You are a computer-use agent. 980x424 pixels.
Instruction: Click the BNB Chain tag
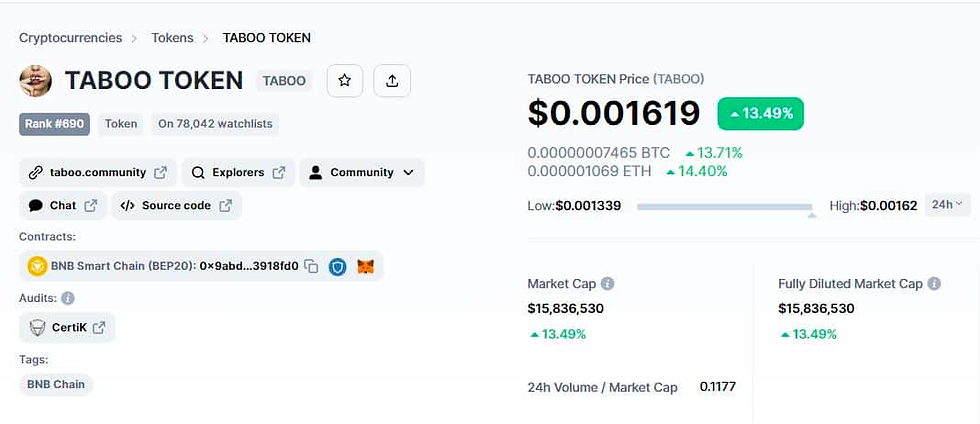pos(56,385)
